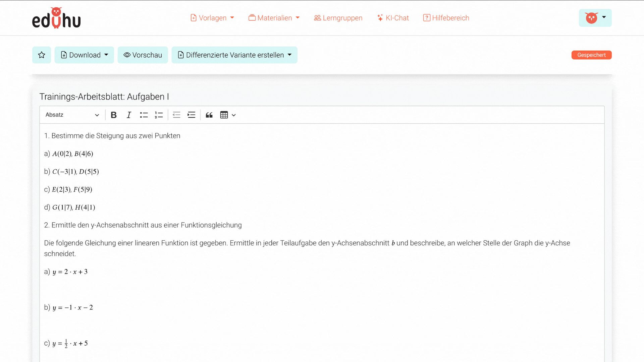Open the user avatar menu
The image size is (644, 362).
tap(595, 18)
